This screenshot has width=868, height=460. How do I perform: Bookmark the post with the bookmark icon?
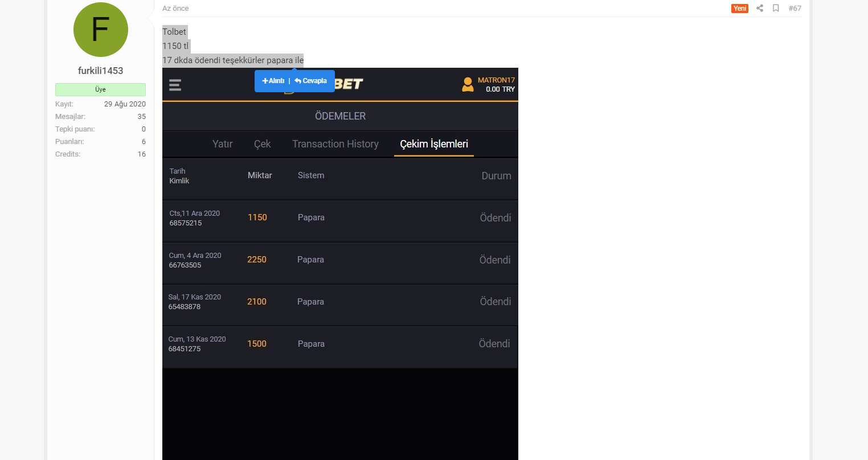coord(776,8)
